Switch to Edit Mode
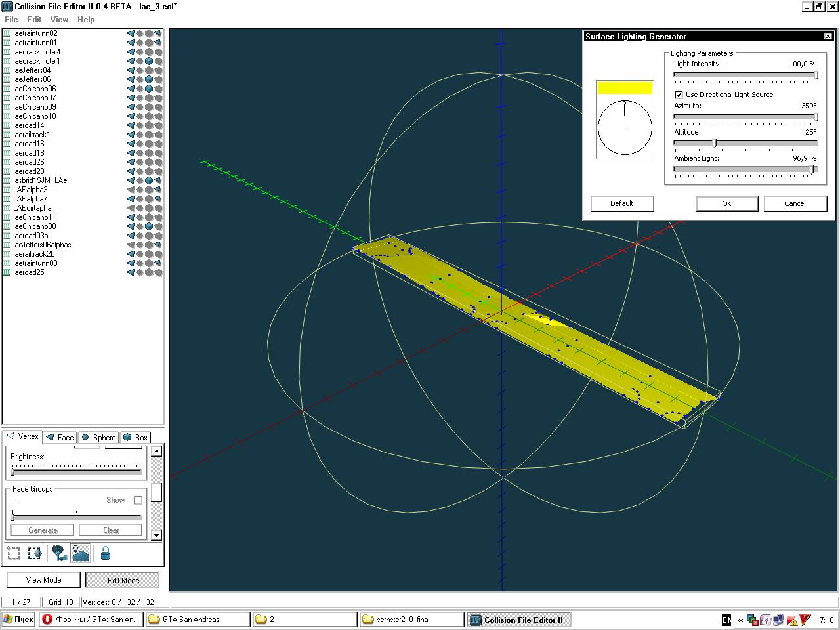Viewport: 840px width, 630px height. pos(123,580)
